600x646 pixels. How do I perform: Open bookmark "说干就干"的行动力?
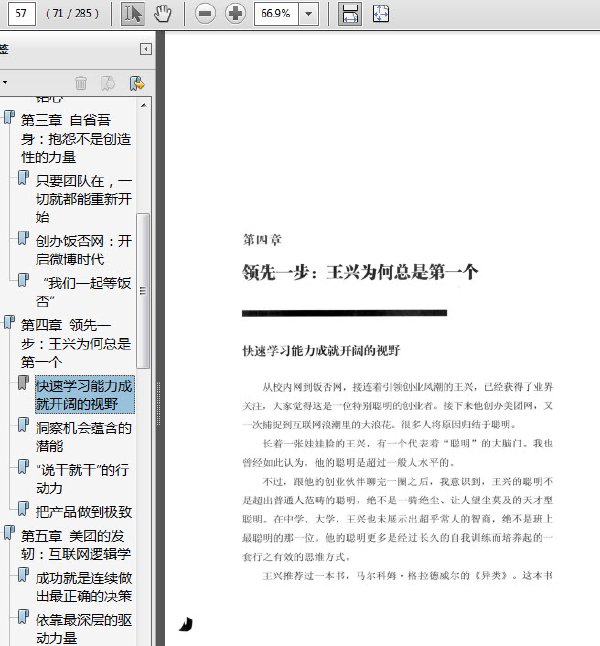(82, 479)
